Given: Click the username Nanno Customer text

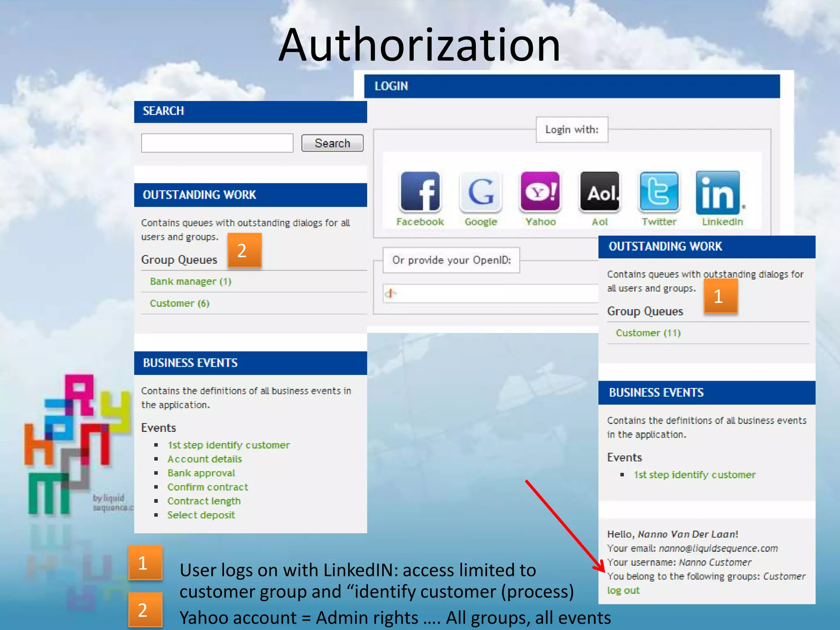Looking at the screenshot, I should (x=715, y=562).
